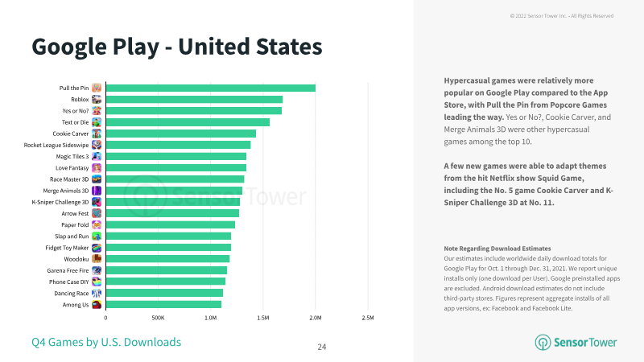Click the Magic Tiles 3 icon

[97, 156]
